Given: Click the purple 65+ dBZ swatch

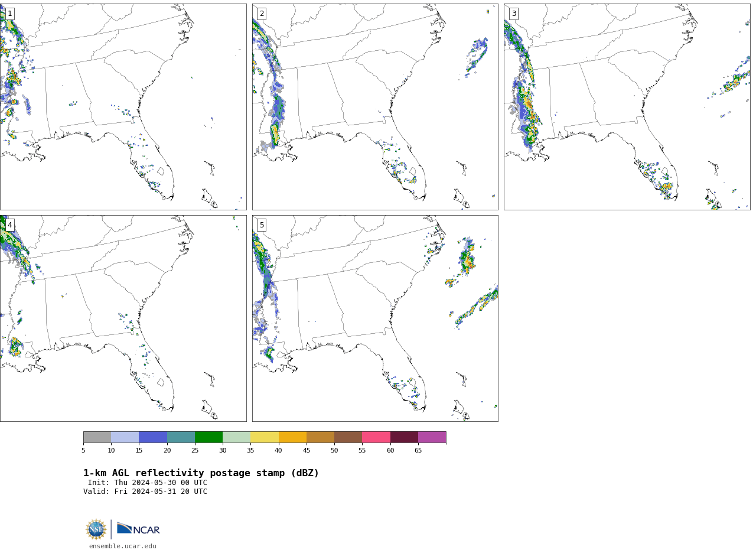Looking at the screenshot, I should [x=432, y=437].
